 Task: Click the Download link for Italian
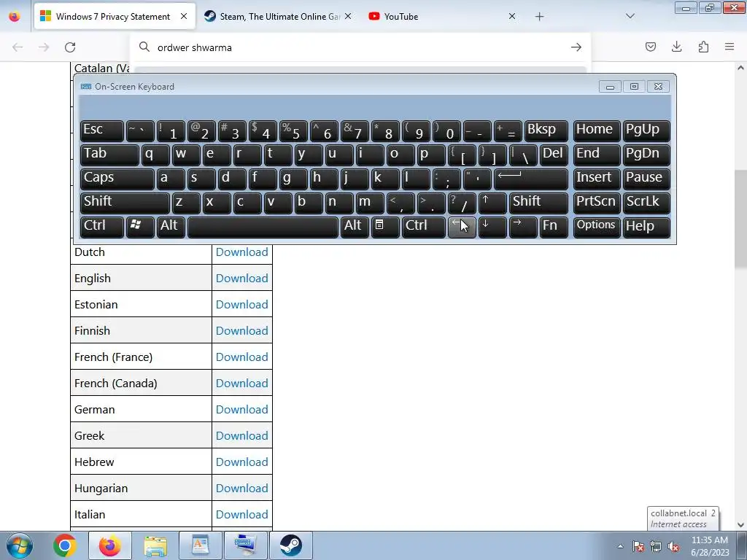pos(241,514)
